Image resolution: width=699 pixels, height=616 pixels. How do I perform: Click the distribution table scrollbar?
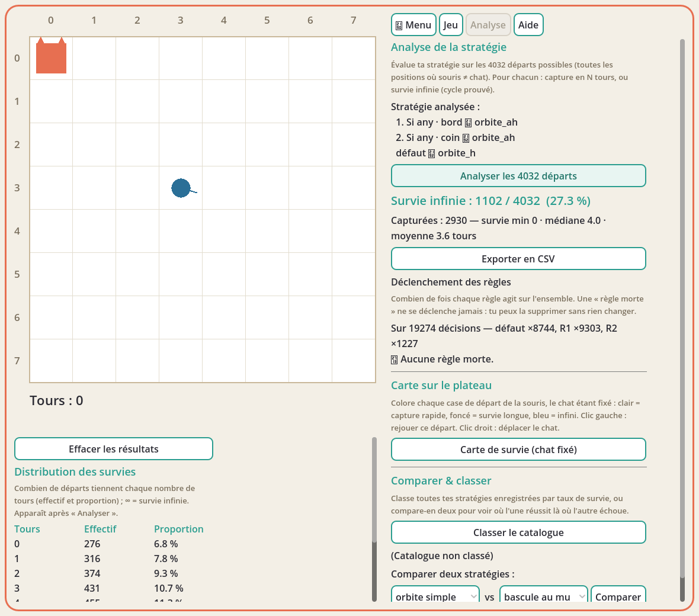(x=374, y=519)
